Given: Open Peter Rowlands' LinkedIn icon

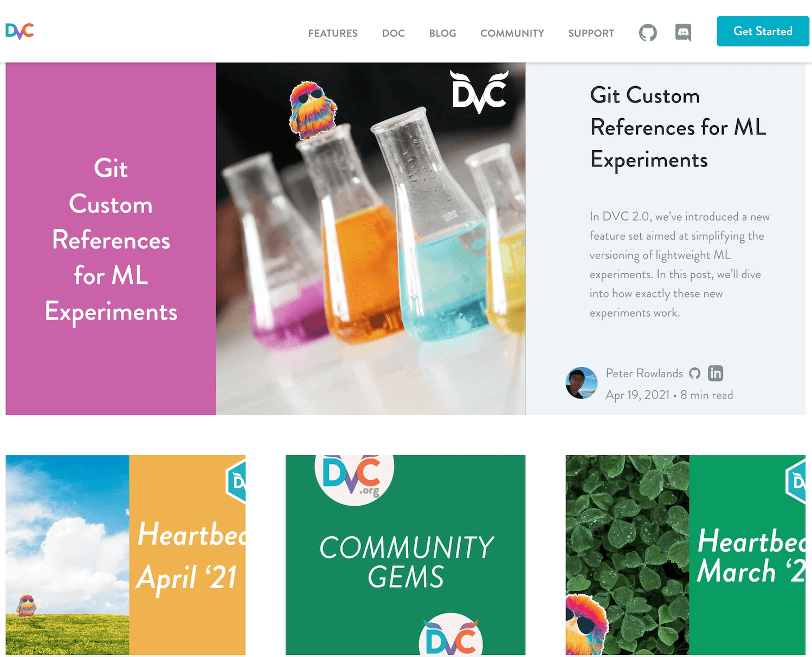Looking at the screenshot, I should click(716, 373).
